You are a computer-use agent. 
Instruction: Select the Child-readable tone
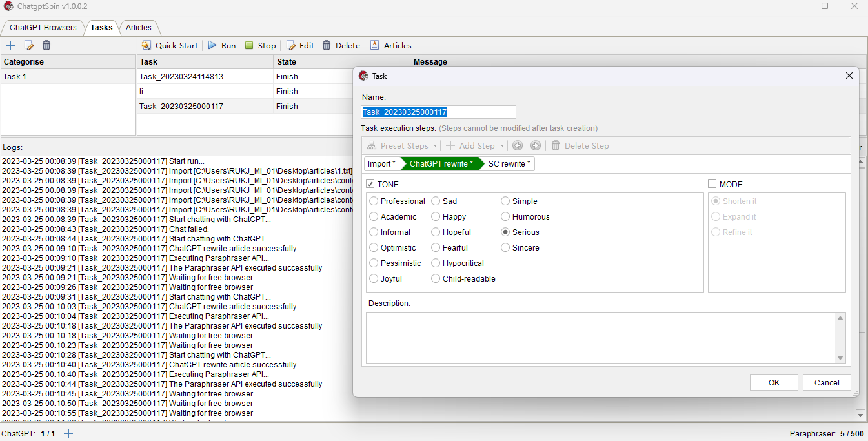pyautogui.click(x=463, y=279)
